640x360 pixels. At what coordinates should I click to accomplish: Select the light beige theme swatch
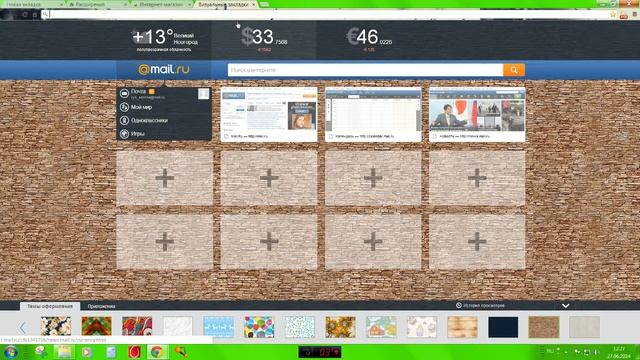pyautogui.click(x=584, y=327)
